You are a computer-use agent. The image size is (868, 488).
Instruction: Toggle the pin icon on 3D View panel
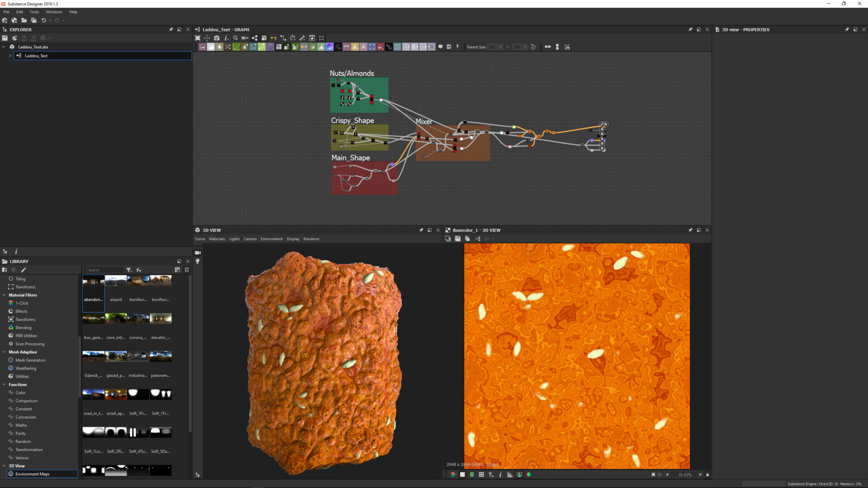[x=421, y=230]
